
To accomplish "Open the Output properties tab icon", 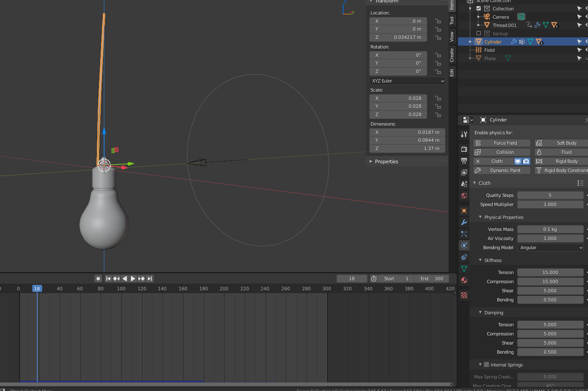I will [464, 160].
